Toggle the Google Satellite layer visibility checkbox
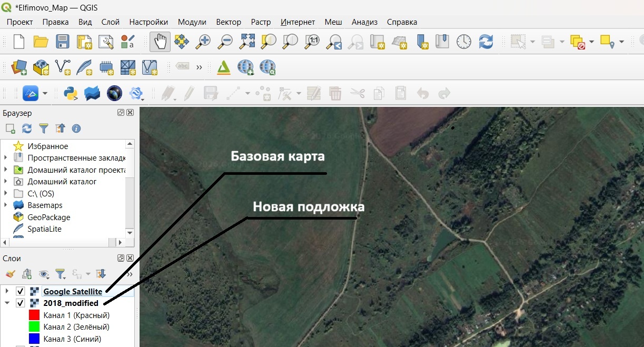Screen dimensions: 644x347 (x=21, y=291)
